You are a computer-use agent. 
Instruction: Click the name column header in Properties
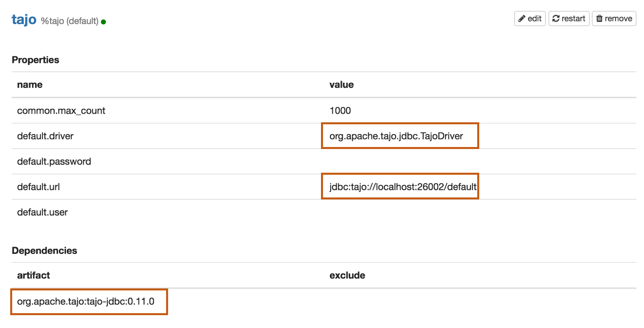coord(30,85)
